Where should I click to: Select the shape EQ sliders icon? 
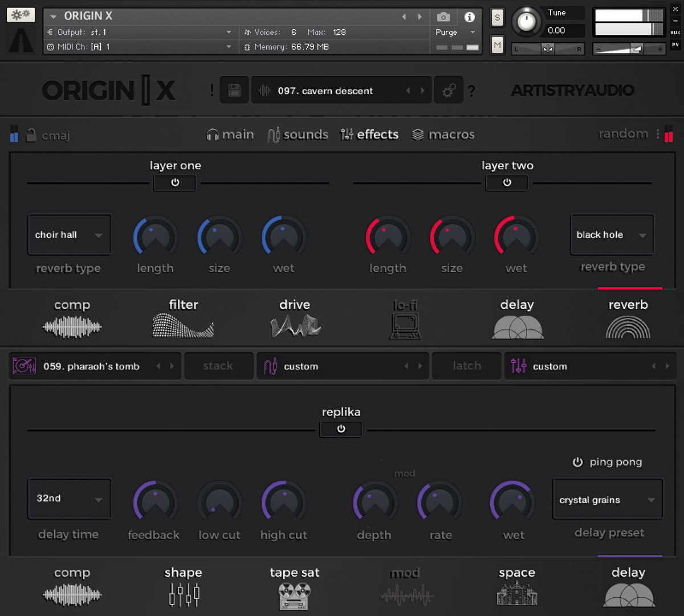184,594
